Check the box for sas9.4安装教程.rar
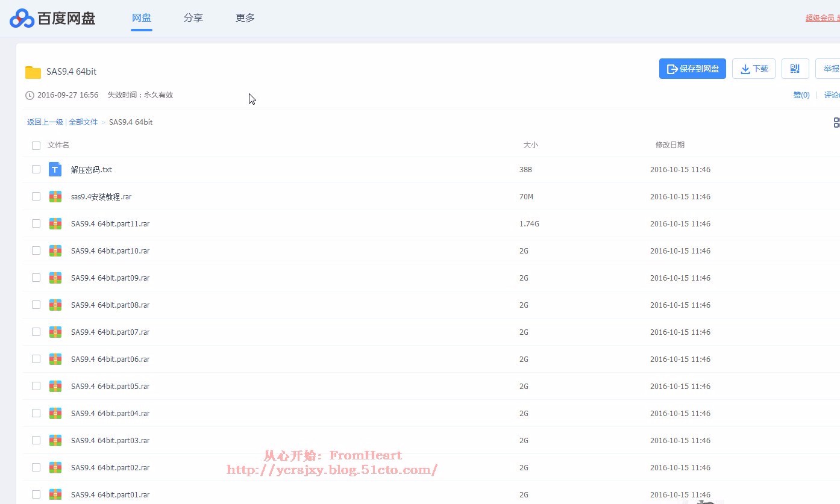Screen dimensions: 840x504 click(36, 196)
